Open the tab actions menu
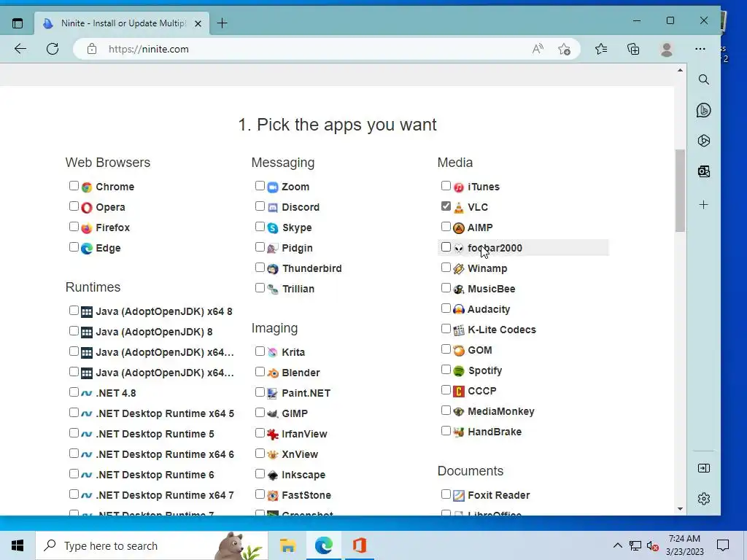Screen dimensions: 747x560 [18, 23]
